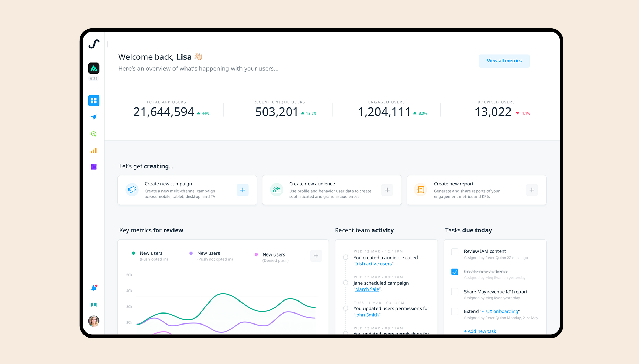Check Share May revenue KPI report task

coord(455,292)
